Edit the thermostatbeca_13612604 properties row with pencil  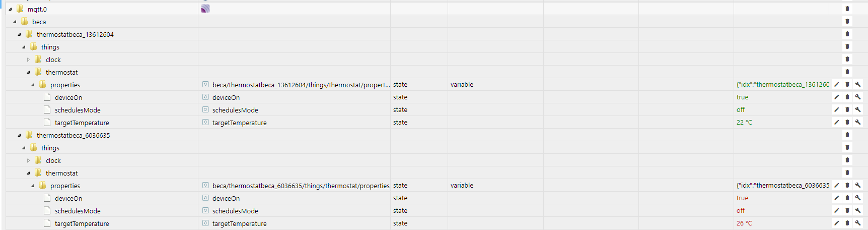pyautogui.click(x=836, y=84)
